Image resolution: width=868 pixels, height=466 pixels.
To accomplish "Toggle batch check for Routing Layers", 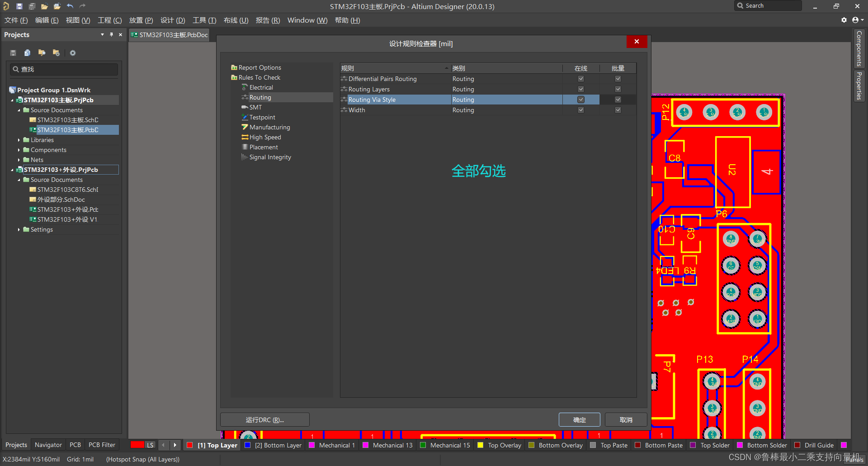I will coord(618,89).
